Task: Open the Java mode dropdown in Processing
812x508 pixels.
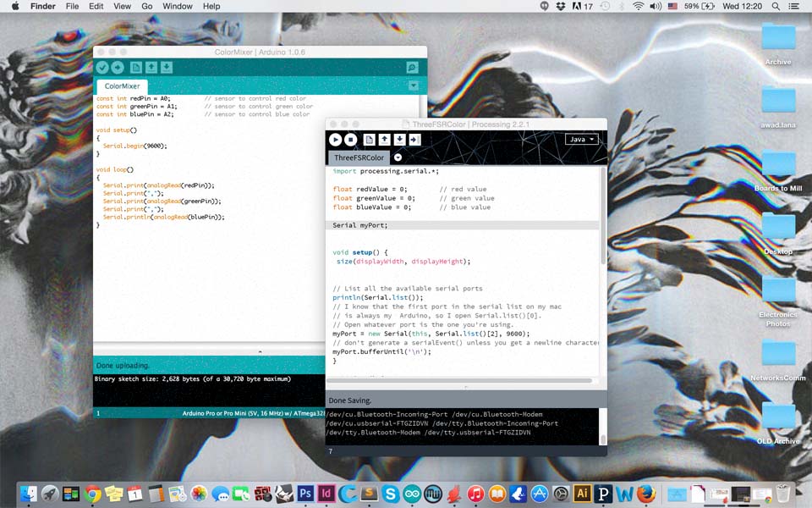Action: 582,139
